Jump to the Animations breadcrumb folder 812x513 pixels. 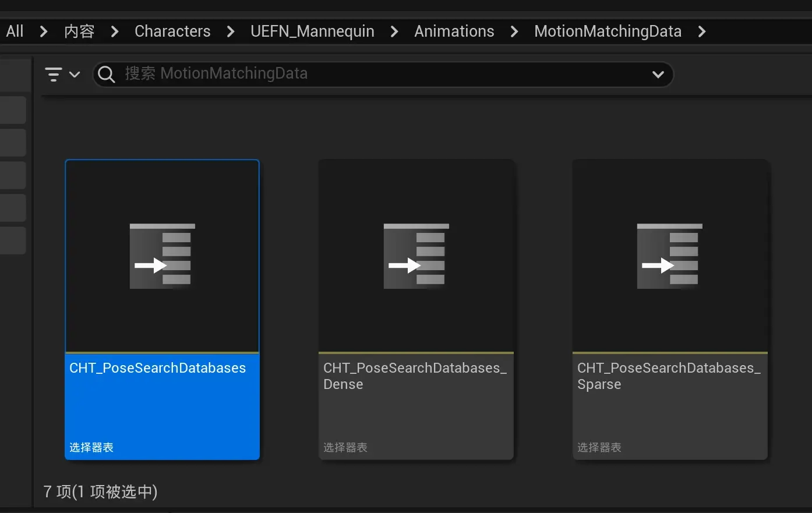(454, 31)
